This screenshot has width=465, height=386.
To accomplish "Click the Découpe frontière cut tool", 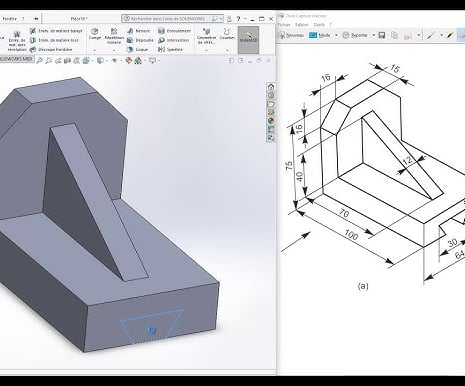I will [x=51, y=50].
